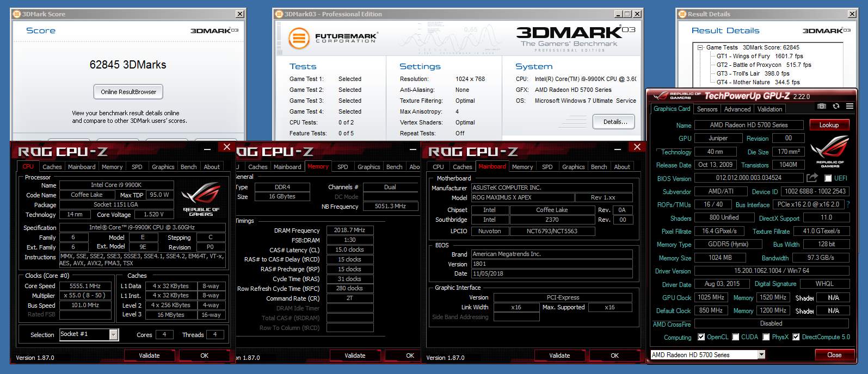Select the Graphics Card tab in GPU-Z
This screenshot has width=868, height=374.
pyautogui.click(x=672, y=109)
